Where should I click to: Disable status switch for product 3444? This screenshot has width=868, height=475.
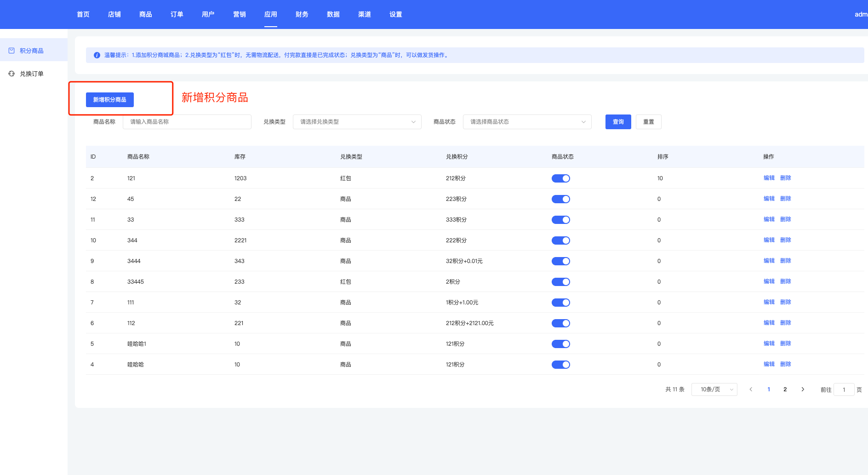point(560,261)
